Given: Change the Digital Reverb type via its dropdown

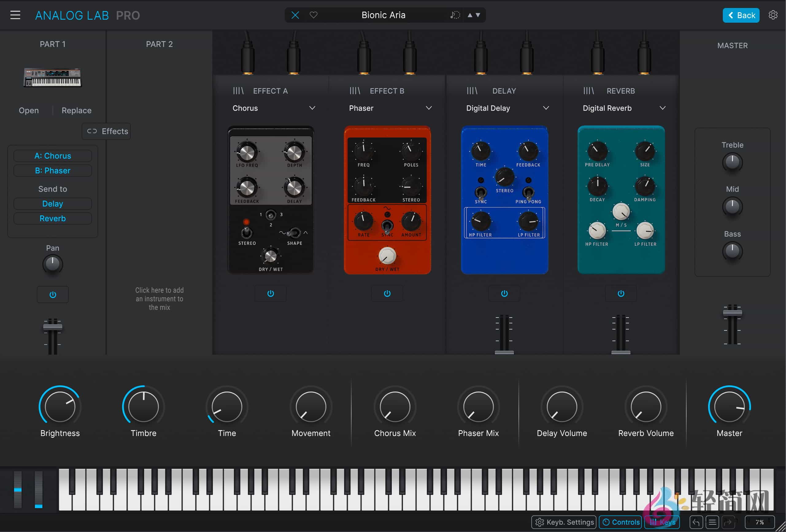Looking at the screenshot, I should tap(663, 108).
